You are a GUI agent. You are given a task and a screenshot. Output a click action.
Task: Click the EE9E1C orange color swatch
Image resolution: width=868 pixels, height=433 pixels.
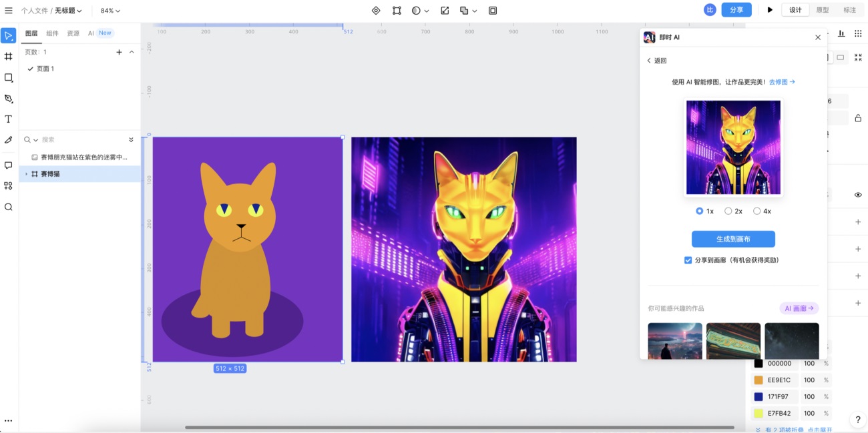[x=758, y=380]
